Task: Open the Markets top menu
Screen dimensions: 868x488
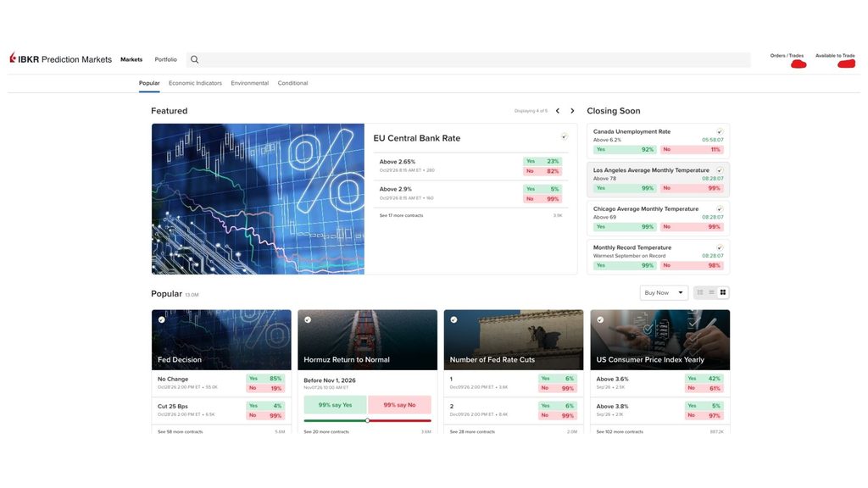Action: tap(131, 59)
